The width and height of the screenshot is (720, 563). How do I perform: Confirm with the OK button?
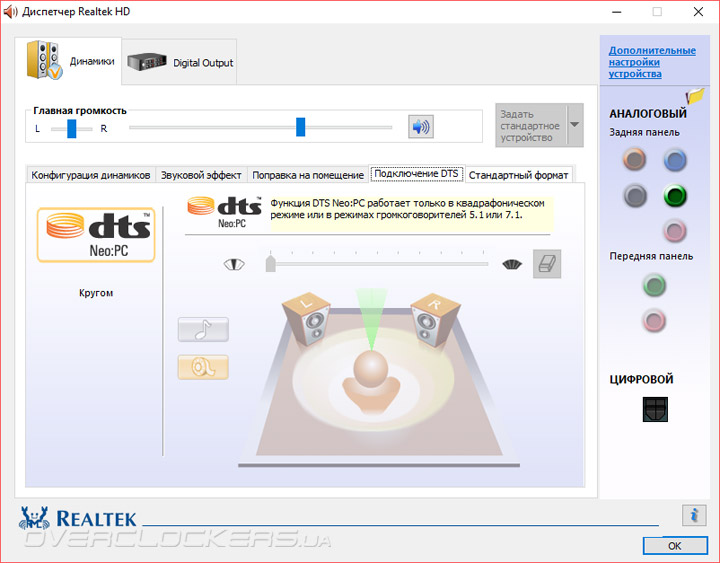pyautogui.click(x=675, y=546)
